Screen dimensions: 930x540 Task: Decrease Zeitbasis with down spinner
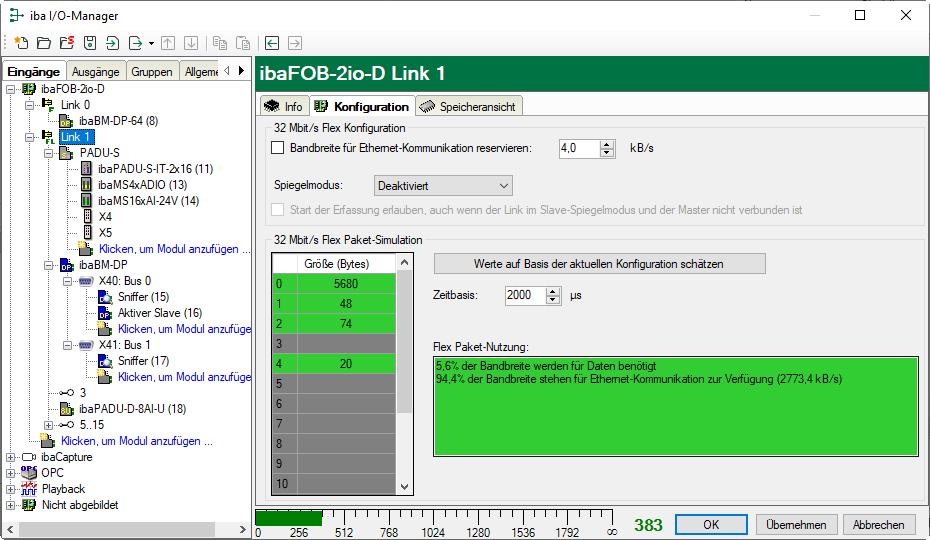pos(553,300)
